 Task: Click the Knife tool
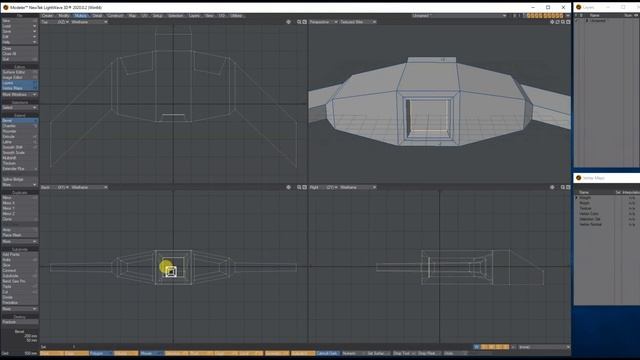click(x=19, y=260)
